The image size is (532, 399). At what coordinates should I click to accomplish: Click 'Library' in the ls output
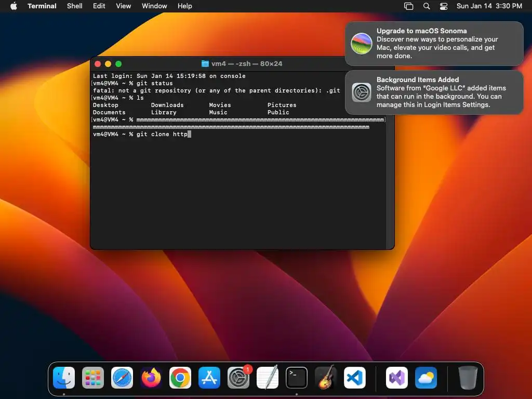tap(164, 112)
